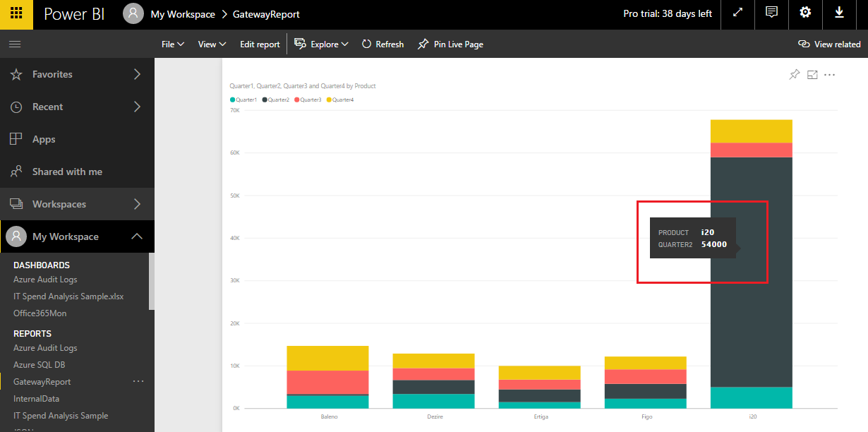Enter full screen mode arrows icon

(x=737, y=13)
